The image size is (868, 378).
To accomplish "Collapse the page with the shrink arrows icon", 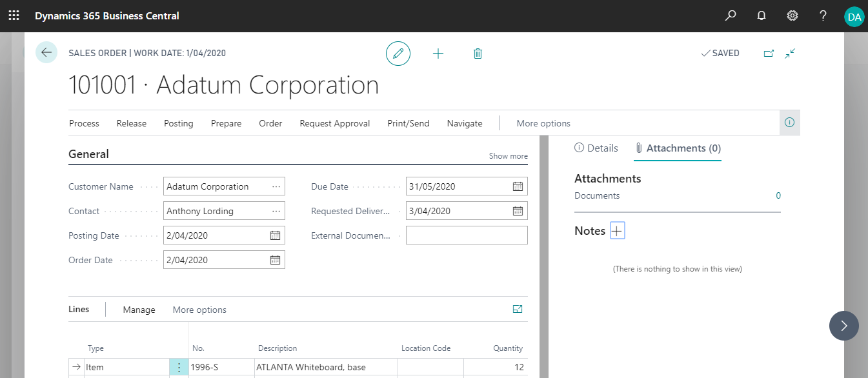I will [790, 54].
